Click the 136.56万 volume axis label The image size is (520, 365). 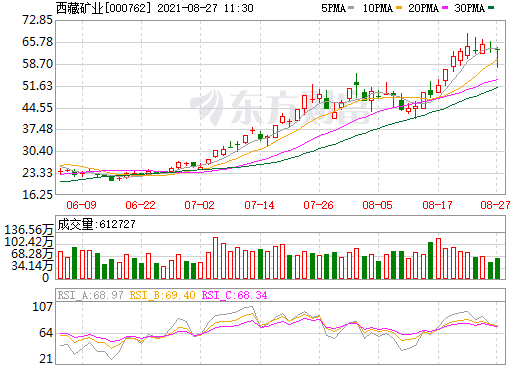(29, 230)
